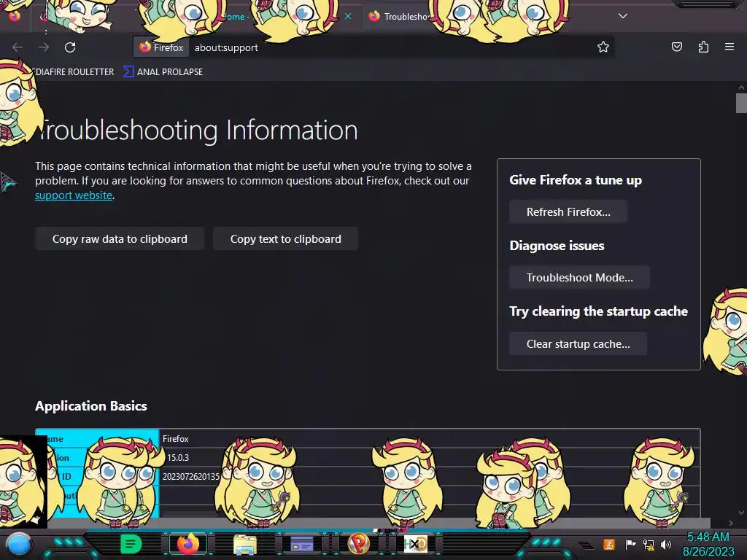The width and height of the screenshot is (747, 560).
Task: Click the Firefox identity badge in the URL bar
Action: pyautogui.click(x=161, y=47)
